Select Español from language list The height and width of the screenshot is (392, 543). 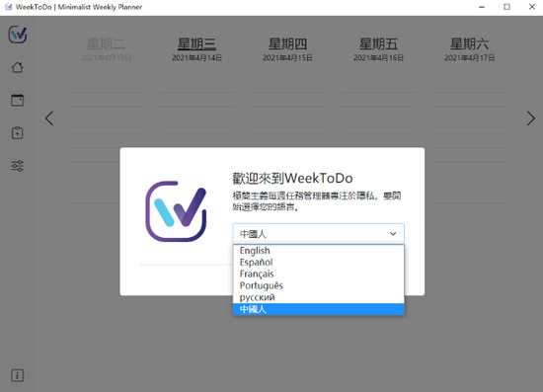(318, 262)
